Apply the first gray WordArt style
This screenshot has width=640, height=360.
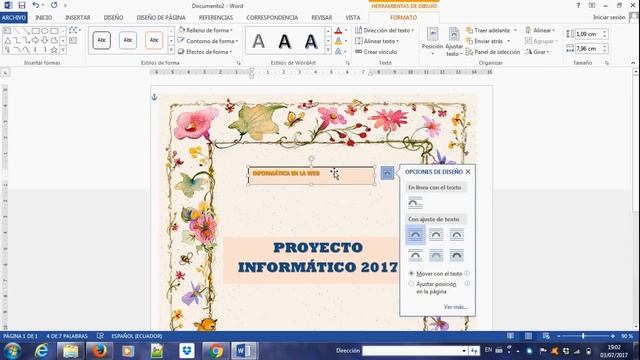pyautogui.click(x=258, y=41)
